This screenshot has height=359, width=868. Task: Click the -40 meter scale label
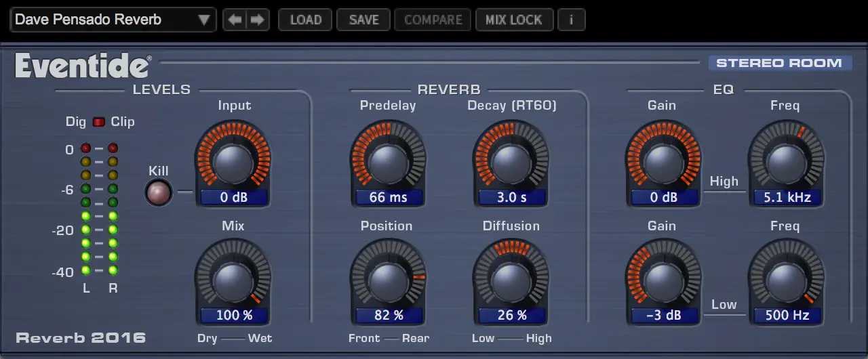point(62,272)
